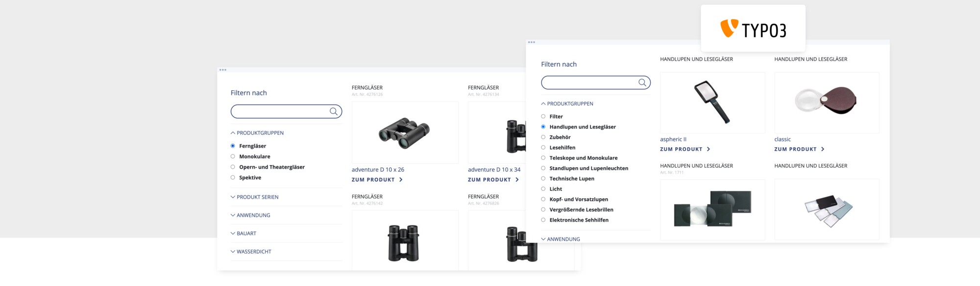980x286 pixels.
Task: Focus the left panel filter search field
Action: coord(286,111)
